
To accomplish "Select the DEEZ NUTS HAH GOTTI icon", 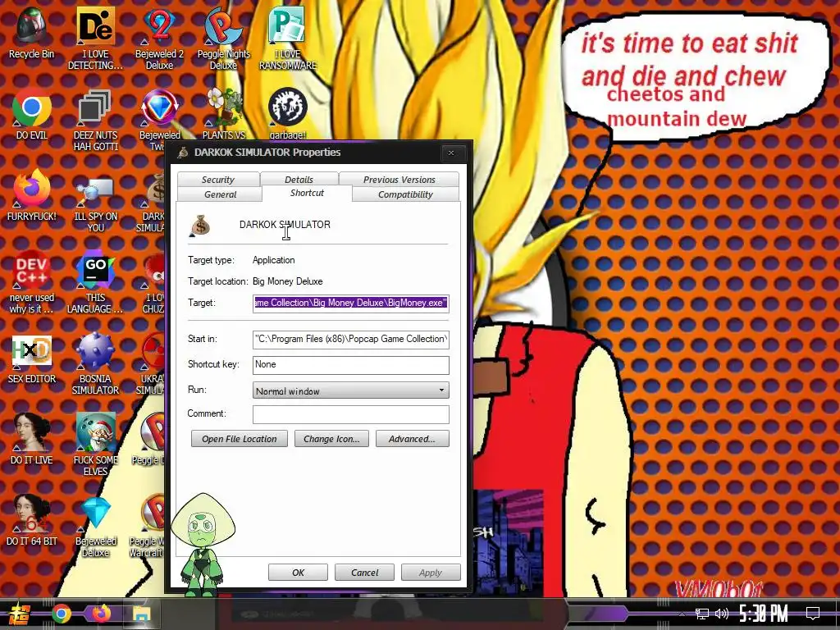I will click(95, 120).
